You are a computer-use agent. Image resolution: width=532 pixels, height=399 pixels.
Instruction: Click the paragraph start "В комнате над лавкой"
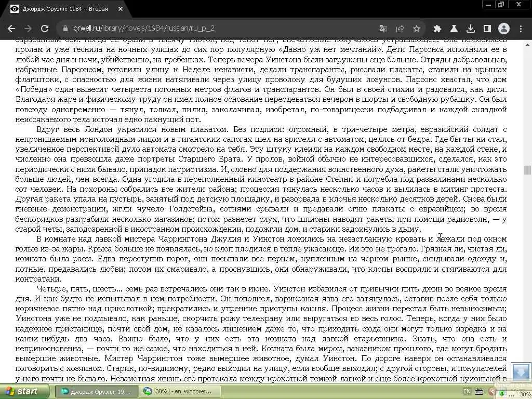tap(79, 239)
